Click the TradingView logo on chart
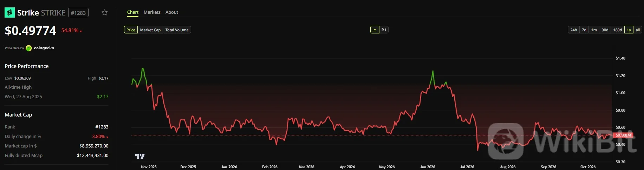644x170 pixels. coord(140,156)
